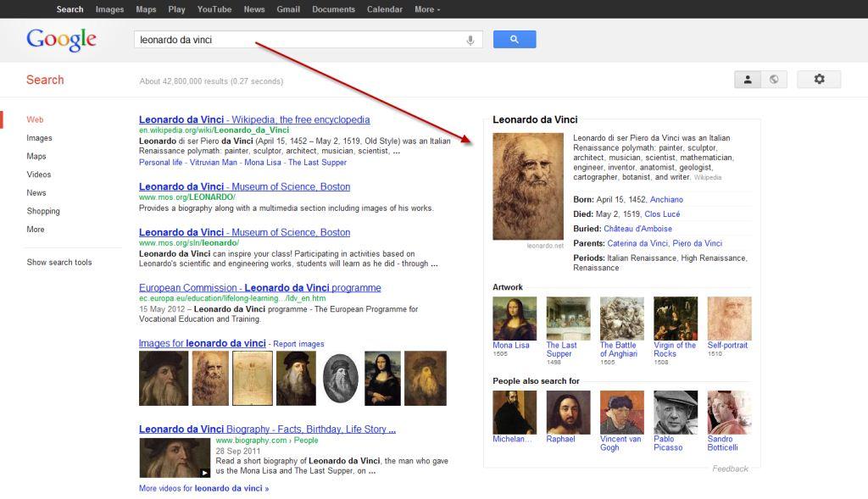Go to Play in top bar
868x499 pixels.
tap(176, 9)
